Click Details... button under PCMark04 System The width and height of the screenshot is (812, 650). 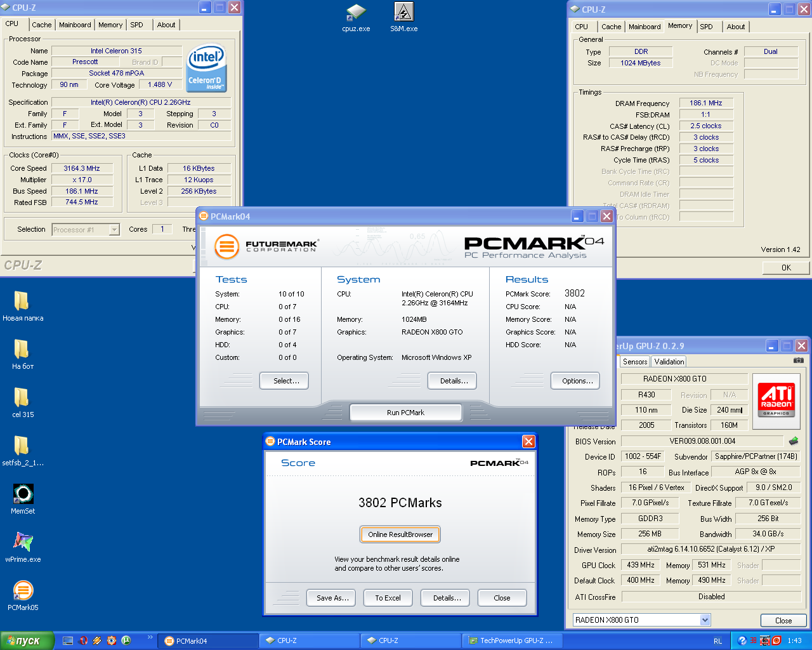(452, 381)
